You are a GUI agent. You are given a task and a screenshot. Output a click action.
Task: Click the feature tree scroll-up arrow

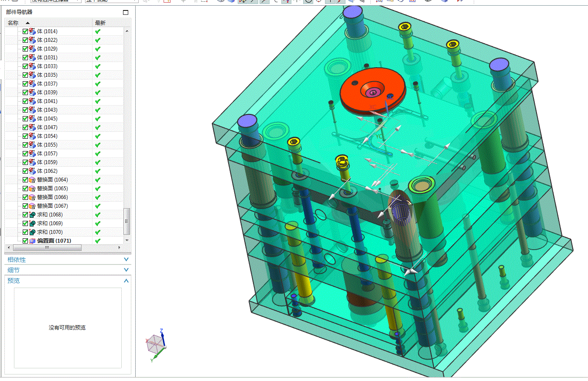(x=127, y=31)
